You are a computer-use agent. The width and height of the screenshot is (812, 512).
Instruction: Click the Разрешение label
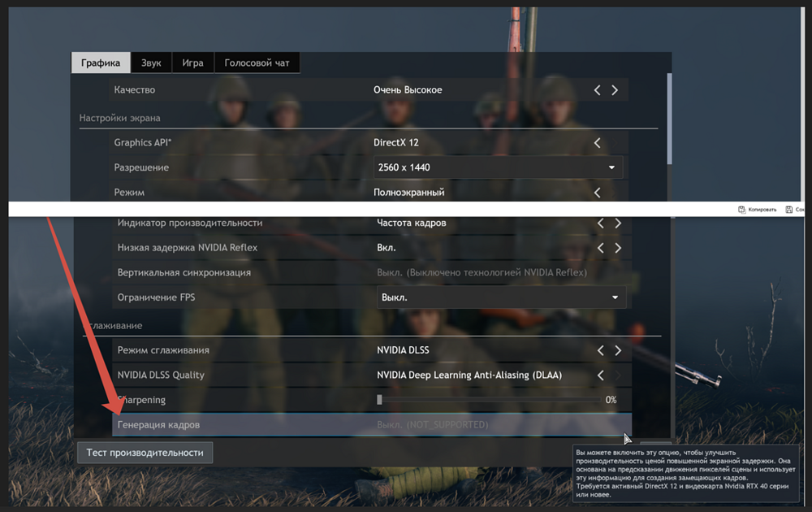(x=141, y=168)
